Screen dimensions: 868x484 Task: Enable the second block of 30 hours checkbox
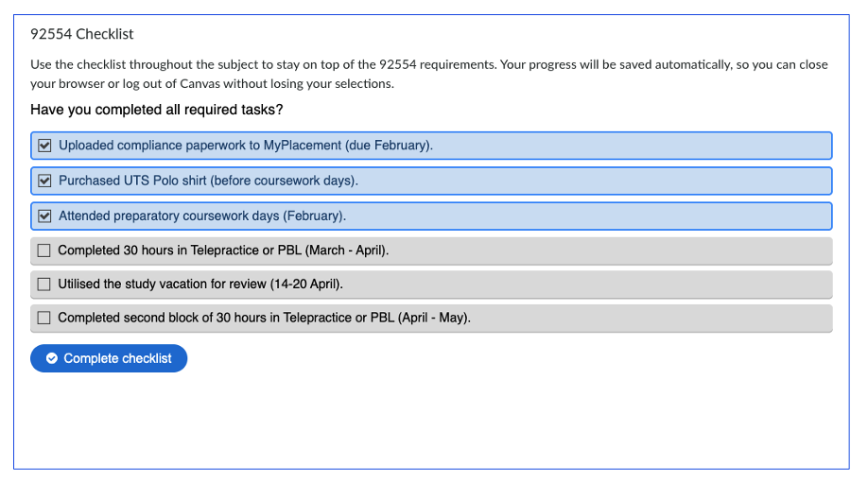[x=44, y=318]
